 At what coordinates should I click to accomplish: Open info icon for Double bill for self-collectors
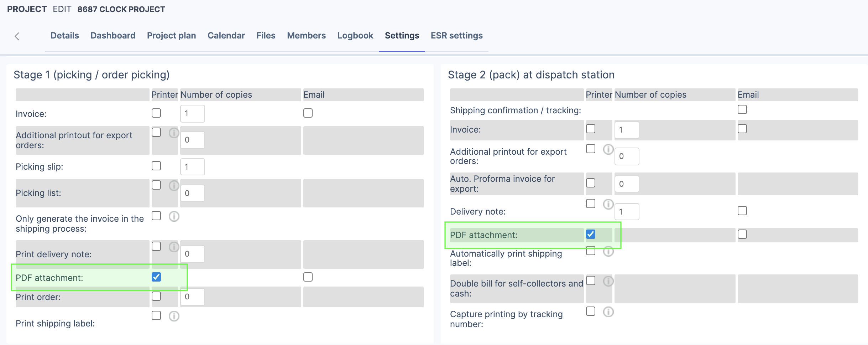coord(608,281)
